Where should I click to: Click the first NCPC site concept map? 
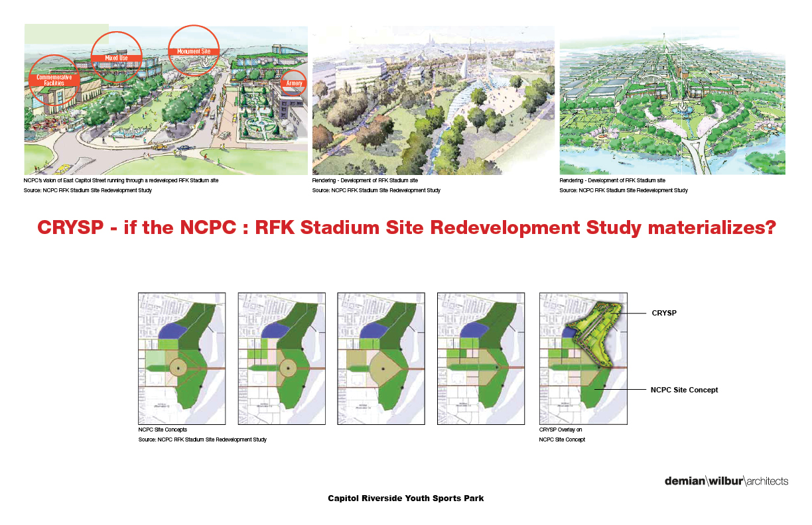coord(182,359)
